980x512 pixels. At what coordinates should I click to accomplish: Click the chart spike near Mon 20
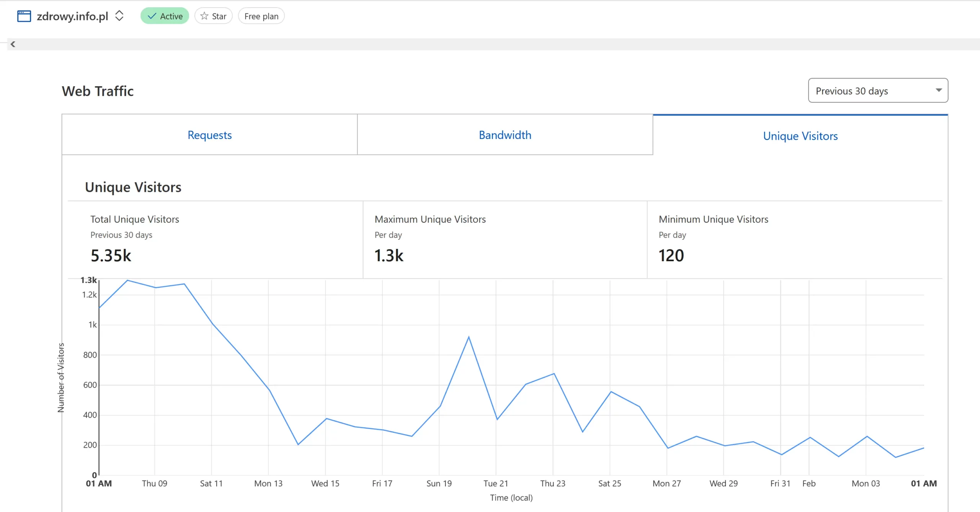coord(469,337)
